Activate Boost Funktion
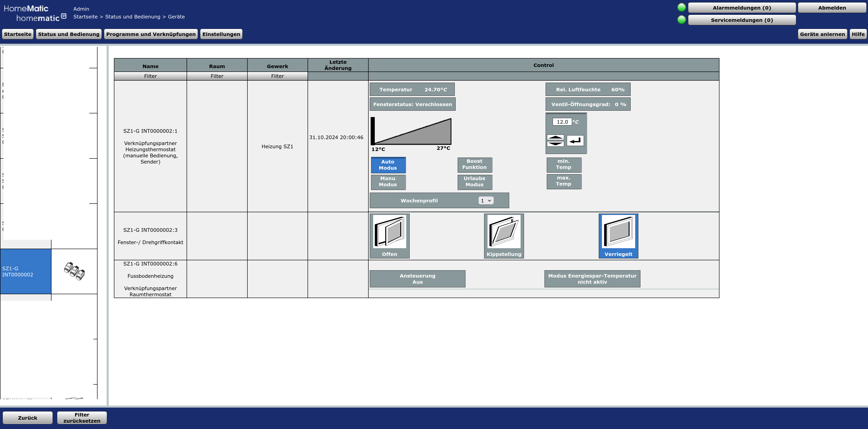The height and width of the screenshot is (429, 868). click(x=474, y=165)
